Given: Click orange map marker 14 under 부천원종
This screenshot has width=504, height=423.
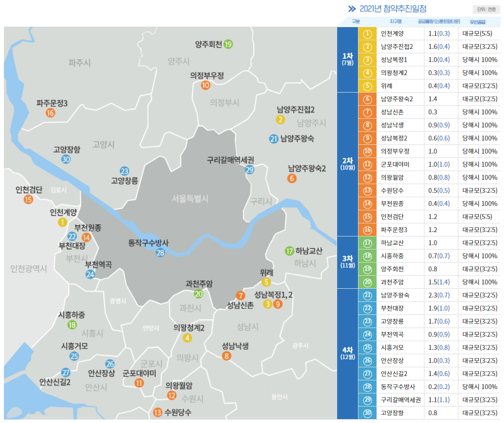Looking at the screenshot, I should pyautogui.click(x=86, y=238).
